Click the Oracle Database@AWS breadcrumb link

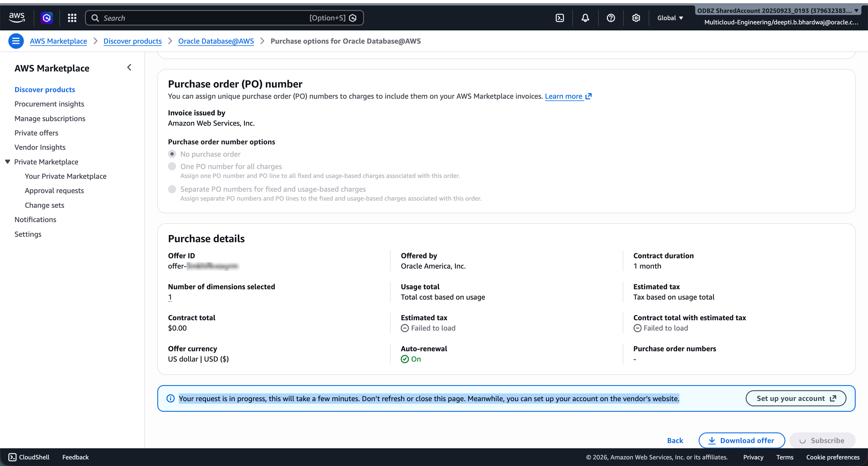point(216,41)
